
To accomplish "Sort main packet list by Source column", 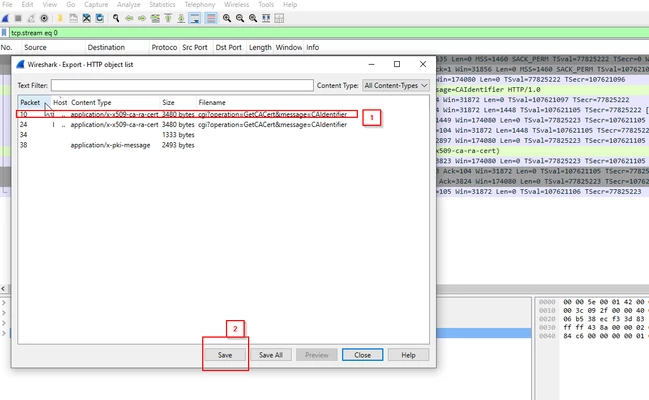I will point(54,47).
